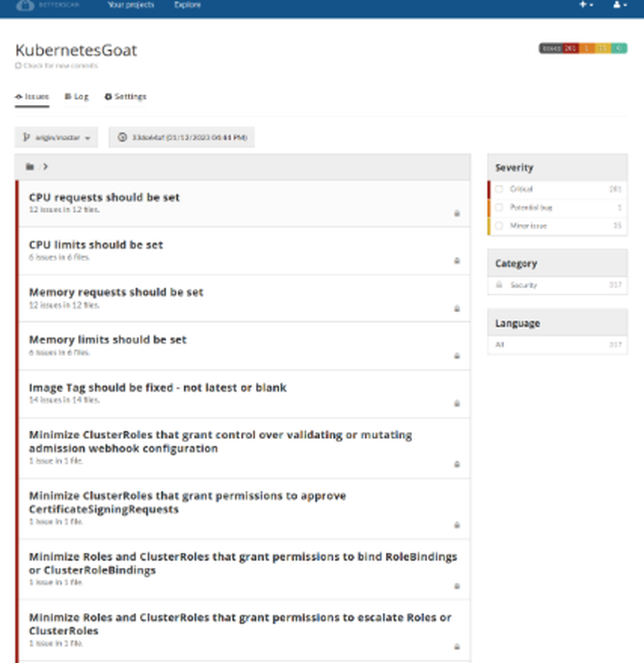The image size is (644, 663).
Task: Click the red critical issues count badge
Action: (570, 48)
